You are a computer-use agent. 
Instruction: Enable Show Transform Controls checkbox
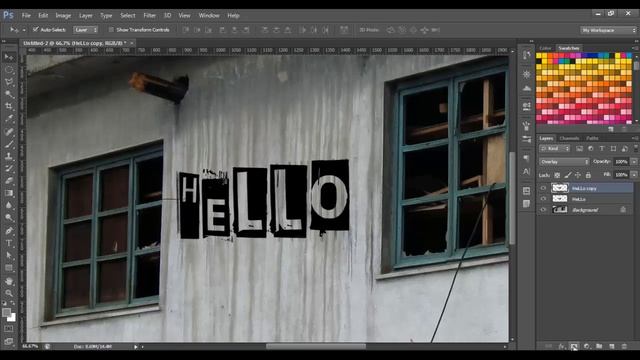[x=111, y=29]
